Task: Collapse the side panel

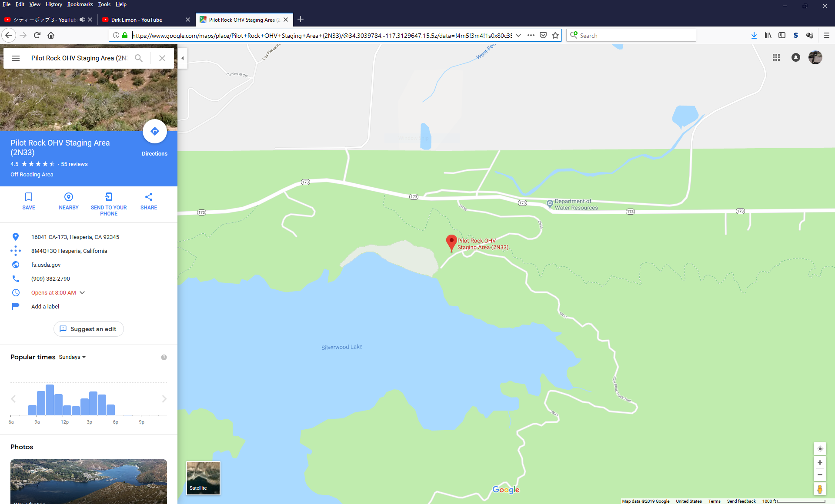Action: point(183,58)
